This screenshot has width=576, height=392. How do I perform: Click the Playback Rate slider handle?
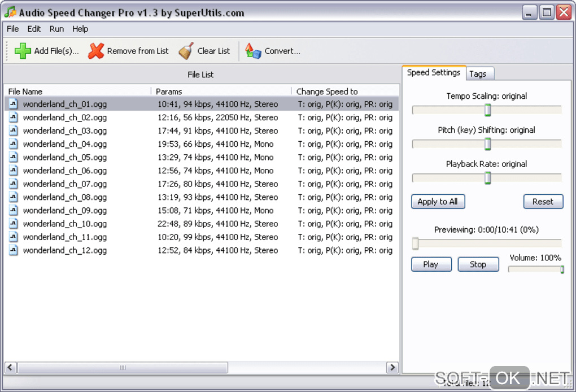pos(487,178)
